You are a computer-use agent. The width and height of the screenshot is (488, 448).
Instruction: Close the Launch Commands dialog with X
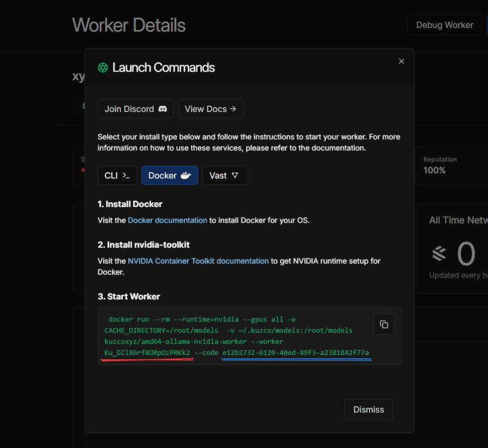[401, 61]
